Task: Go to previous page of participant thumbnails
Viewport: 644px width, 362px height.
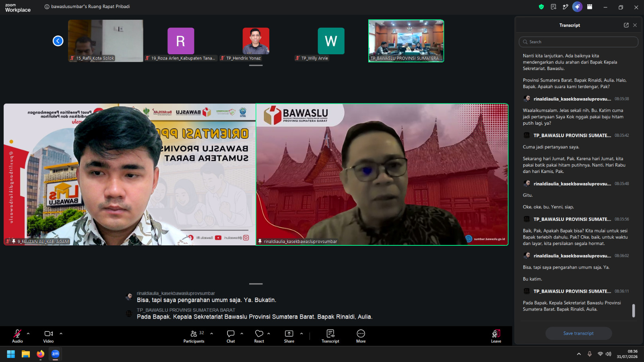Action: point(58,41)
